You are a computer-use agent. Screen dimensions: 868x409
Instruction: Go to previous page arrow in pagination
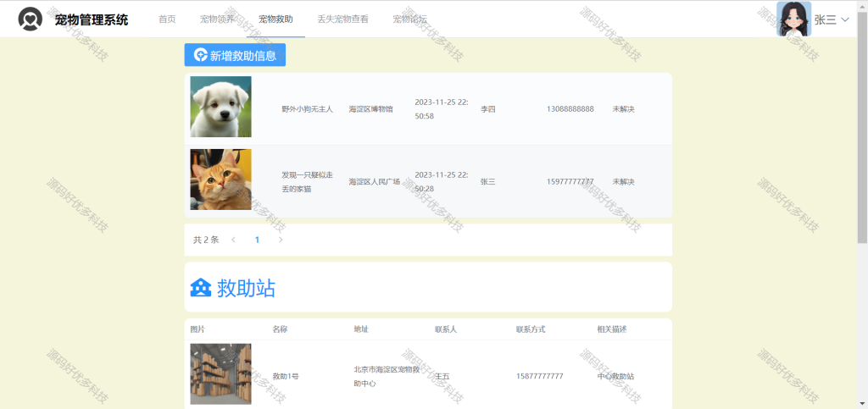tap(233, 240)
